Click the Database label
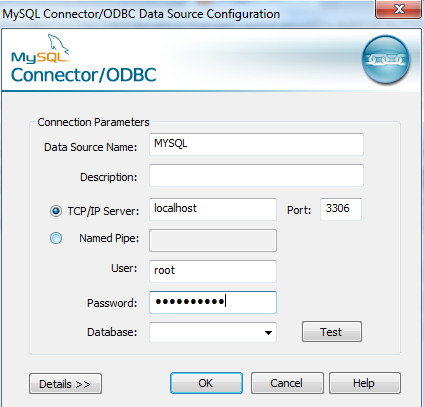 (112, 332)
